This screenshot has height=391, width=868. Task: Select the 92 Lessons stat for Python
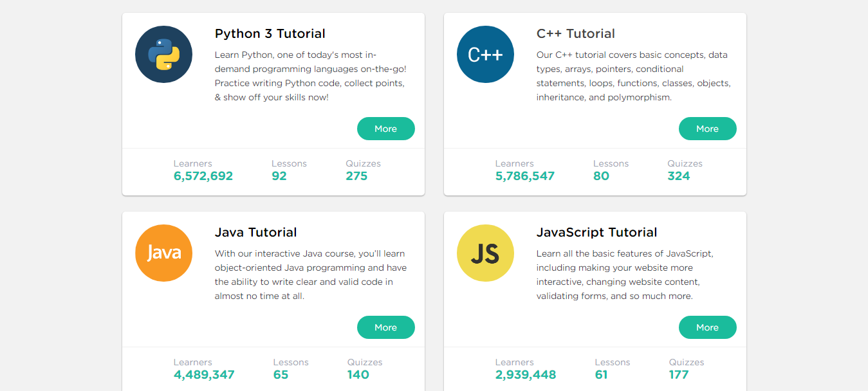[x=279, y=176]
